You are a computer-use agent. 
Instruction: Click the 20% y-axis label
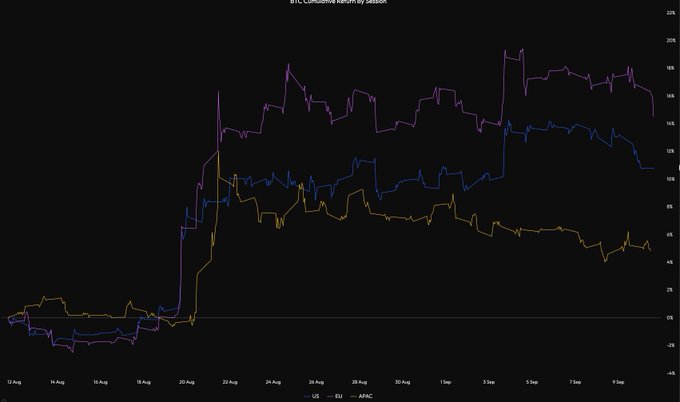[671, 40]
